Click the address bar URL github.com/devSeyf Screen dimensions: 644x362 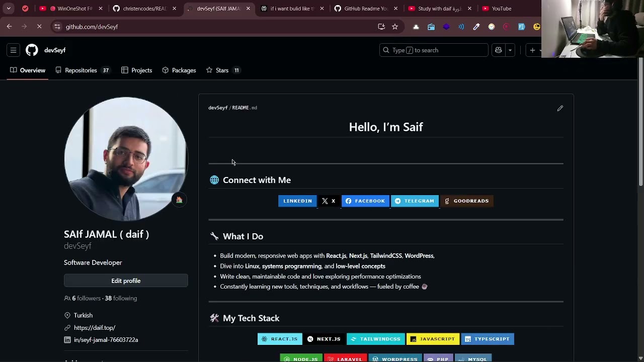coord(92,27)
